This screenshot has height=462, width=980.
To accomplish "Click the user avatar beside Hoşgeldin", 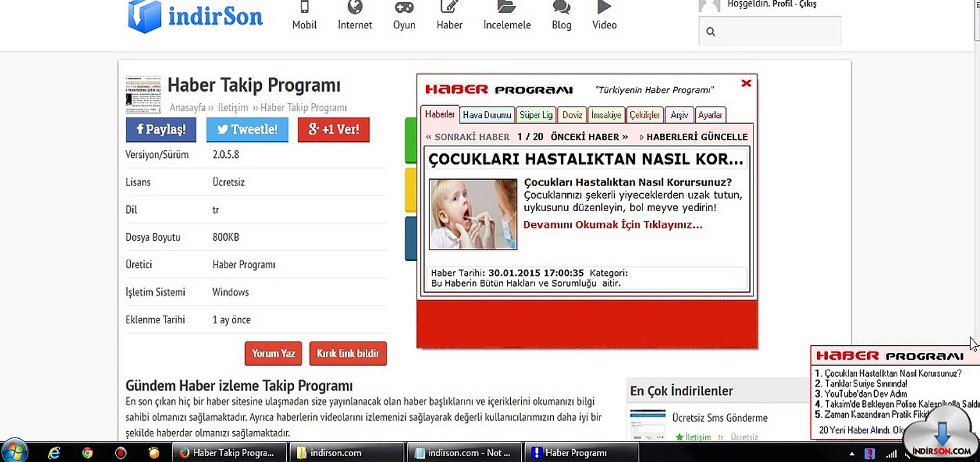I will (709, 6).
